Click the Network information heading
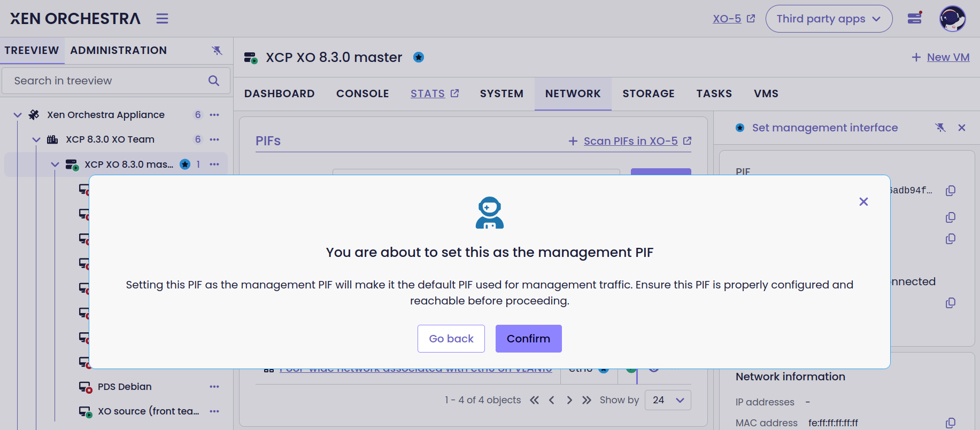 [x=790, y=377]
